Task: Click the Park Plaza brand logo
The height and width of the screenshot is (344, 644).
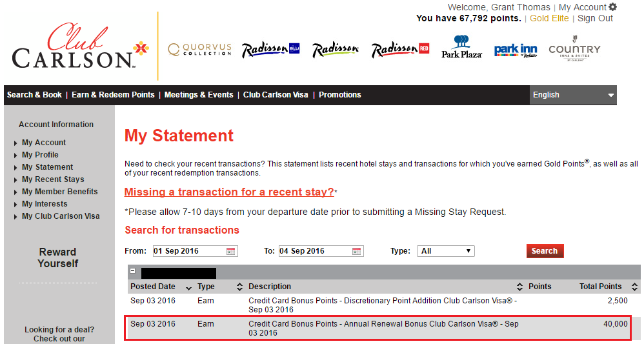Action: click(x=461, y=47)
